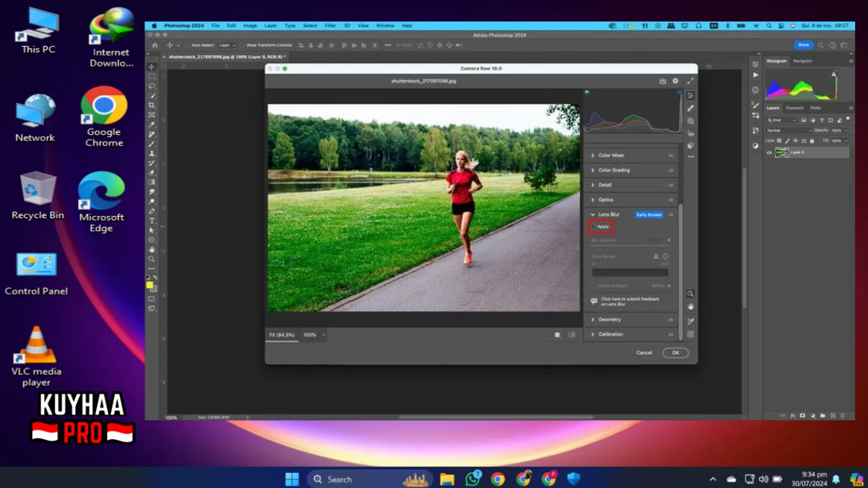The width and height of the screenshot is (868, 488).
Task: Expand the Geometry section
Action: [593, 319]
